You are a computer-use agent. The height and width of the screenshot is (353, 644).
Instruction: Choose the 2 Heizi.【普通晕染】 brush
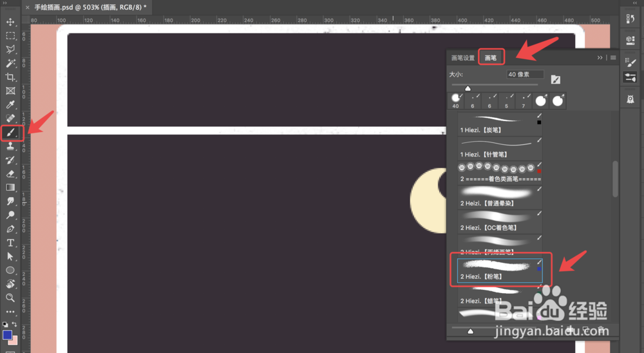500,197
